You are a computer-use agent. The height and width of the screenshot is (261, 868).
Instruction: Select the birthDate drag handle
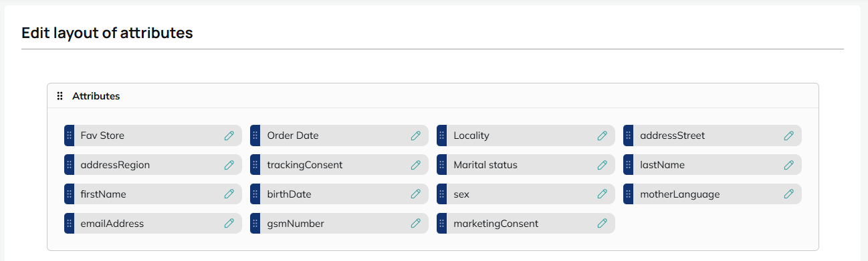coord(255,194)
